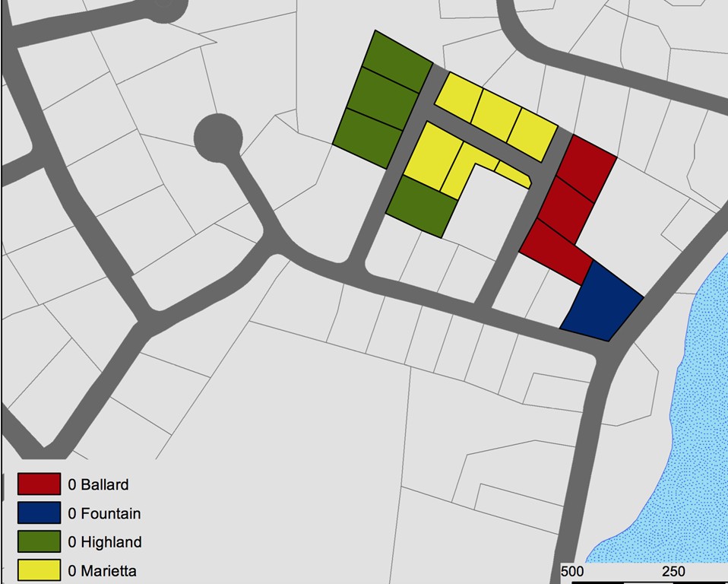
Task: Click the green Highland legend swatch
Action: [39, 541]
